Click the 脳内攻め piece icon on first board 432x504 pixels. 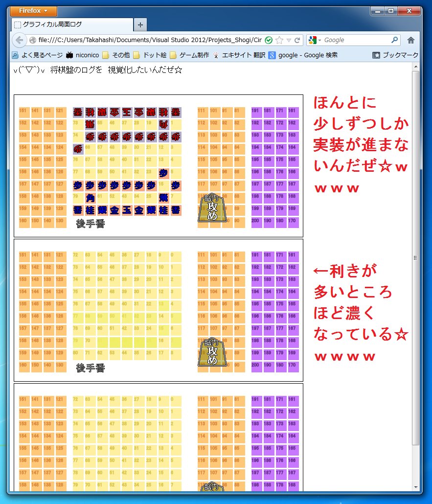click(212, 207)
